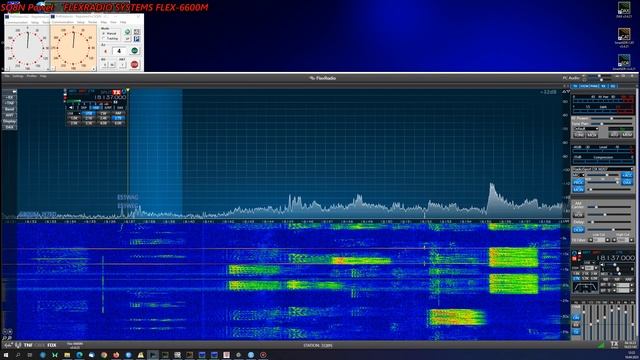Screen dimensions: 640x360
Task: Open the Help menu in SmartSDR
Action: 43,76
